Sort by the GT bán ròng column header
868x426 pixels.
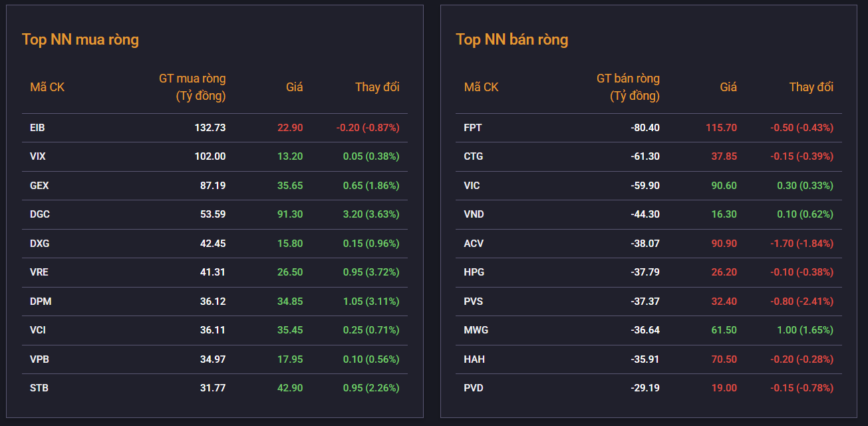click(628, 87)
